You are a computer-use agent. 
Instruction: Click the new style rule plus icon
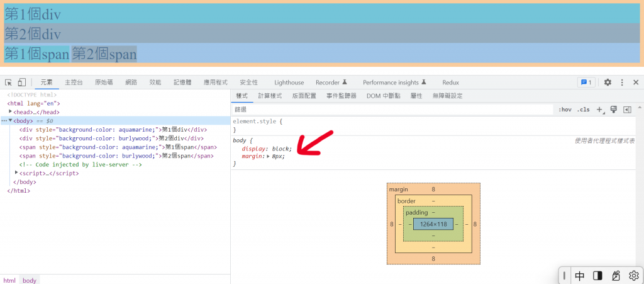point(600,110)
